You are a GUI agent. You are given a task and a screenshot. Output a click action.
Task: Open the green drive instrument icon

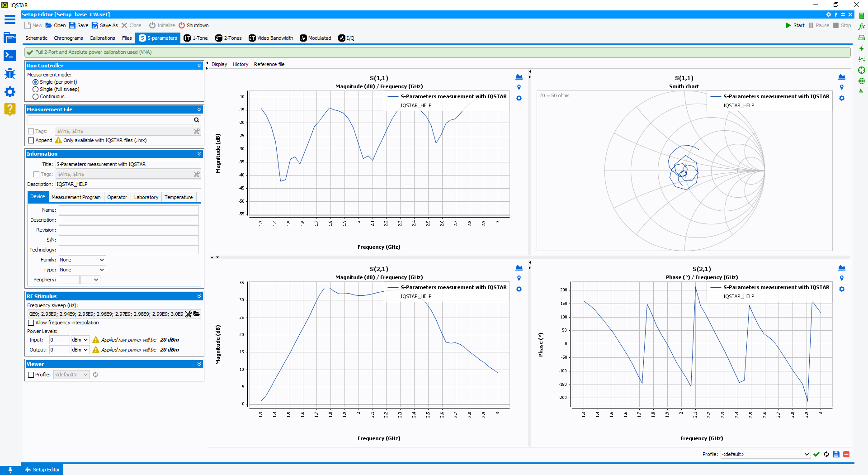(862, 38)
